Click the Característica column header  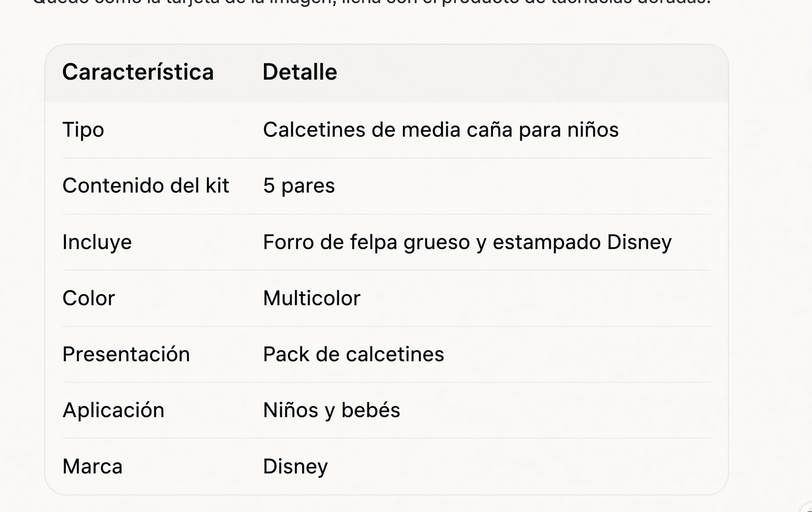pyautogui.click(x=138, y=72)
